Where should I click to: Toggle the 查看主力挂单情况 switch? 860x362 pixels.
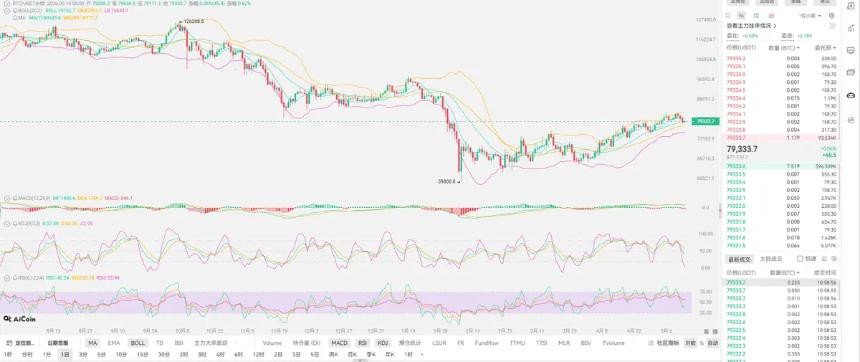[830, 26]
